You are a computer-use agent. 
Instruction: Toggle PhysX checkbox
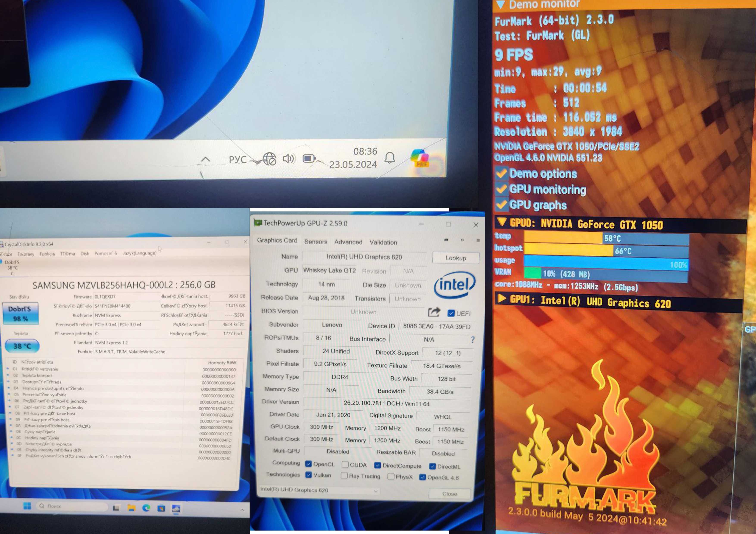tap(391, 477)
